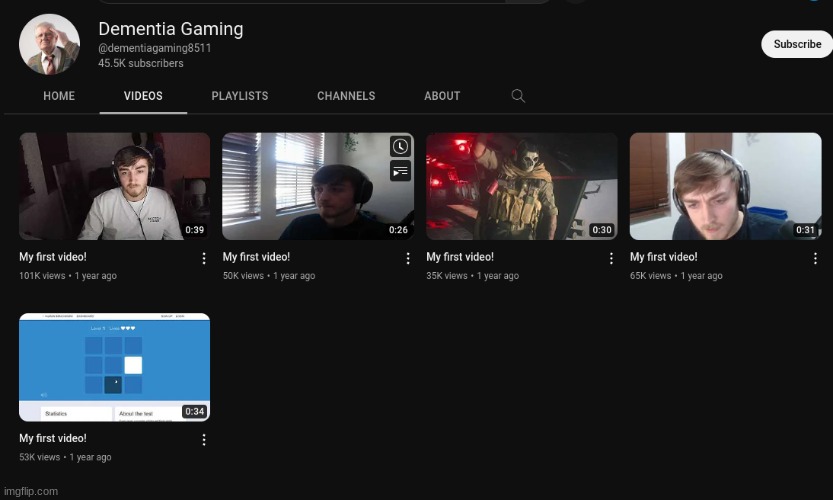Click the @dementiagaming8511 handle
Image resolution: width=833 pixels, height=500 pixels.
click(155, 48)
